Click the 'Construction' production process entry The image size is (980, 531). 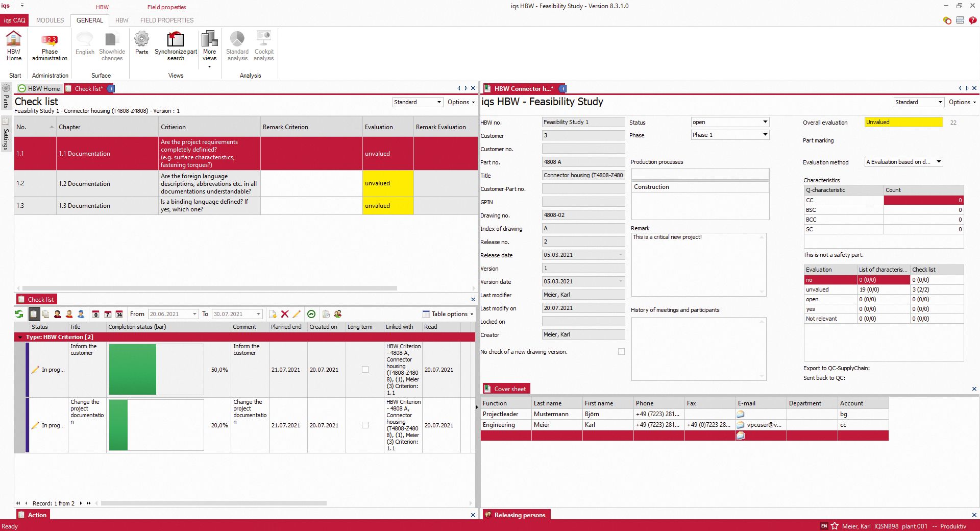700,187
